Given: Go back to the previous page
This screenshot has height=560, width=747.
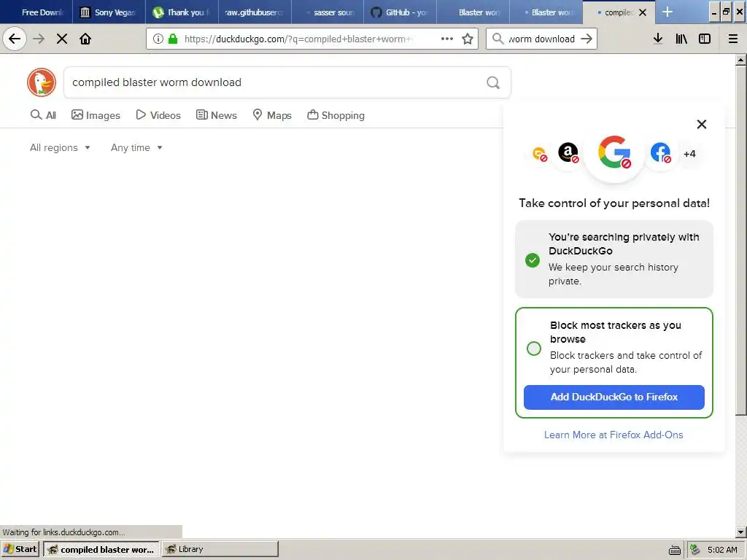Looking at the screenshot, I should [x=15, y=39].
